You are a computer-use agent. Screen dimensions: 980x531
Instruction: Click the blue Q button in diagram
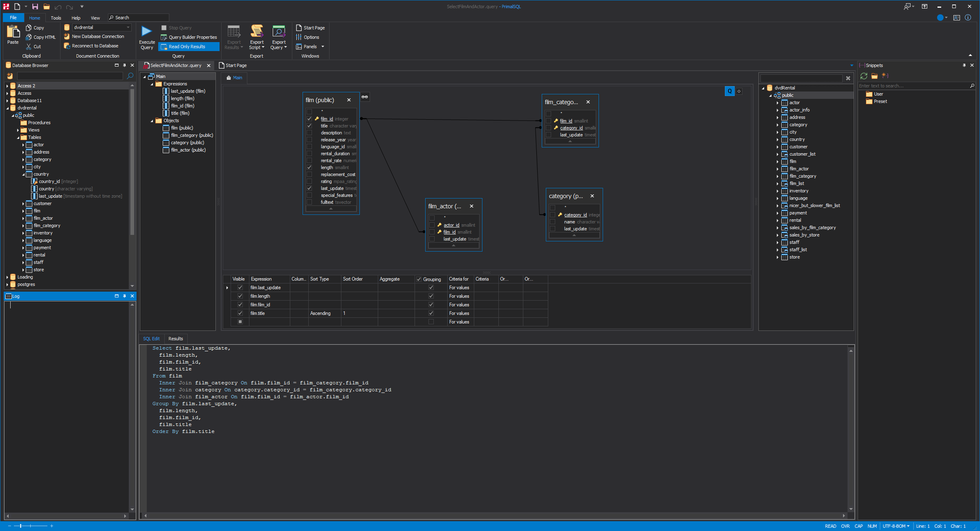point(729,91)
